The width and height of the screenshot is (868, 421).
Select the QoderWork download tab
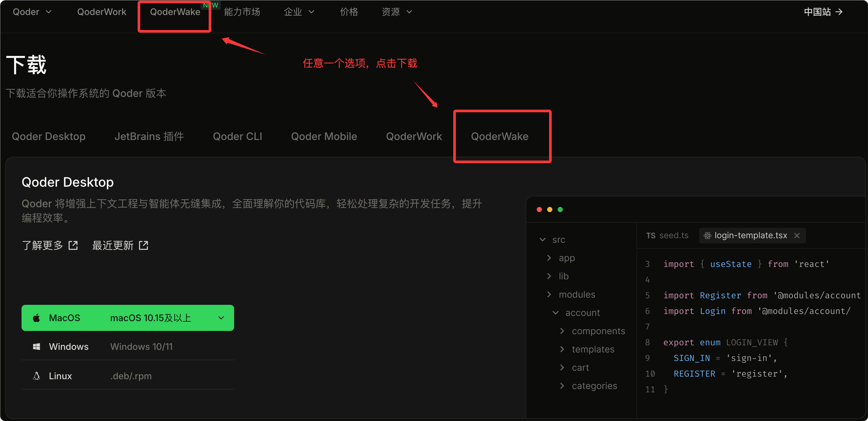click(414, 136)
